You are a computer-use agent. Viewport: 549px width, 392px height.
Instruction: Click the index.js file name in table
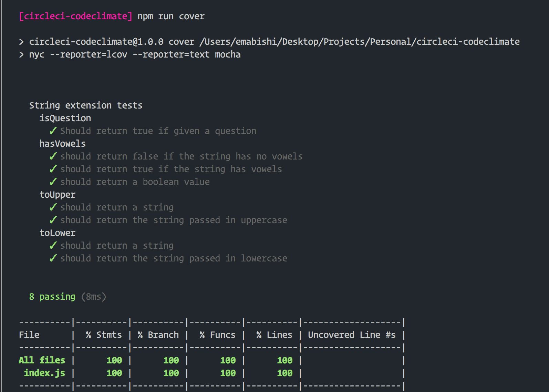(44, 373)
